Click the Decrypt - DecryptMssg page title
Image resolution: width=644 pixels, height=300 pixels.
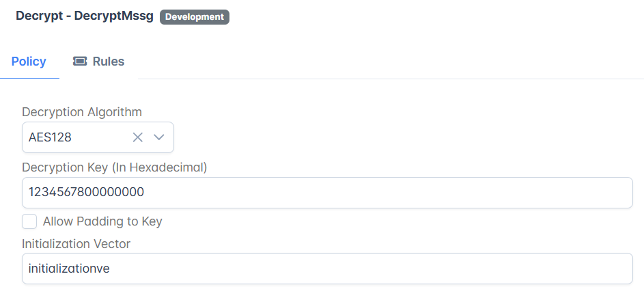[x=85, y=16]
